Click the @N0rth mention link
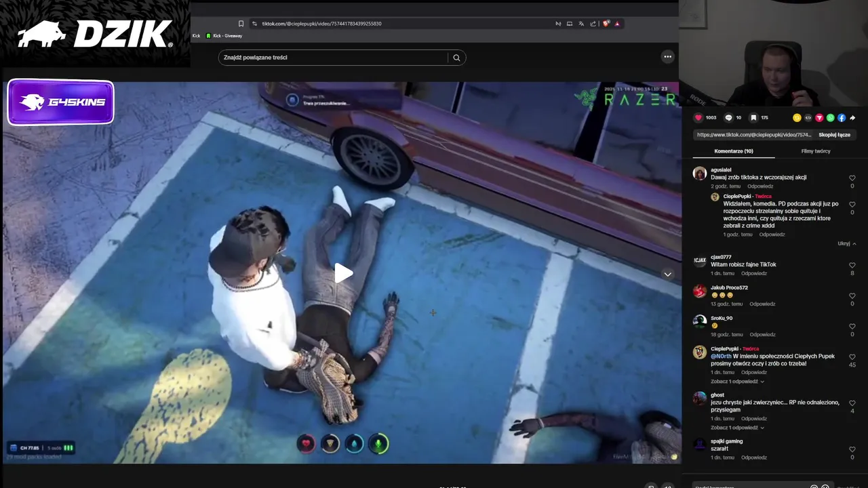 click(x=721, y=357)
